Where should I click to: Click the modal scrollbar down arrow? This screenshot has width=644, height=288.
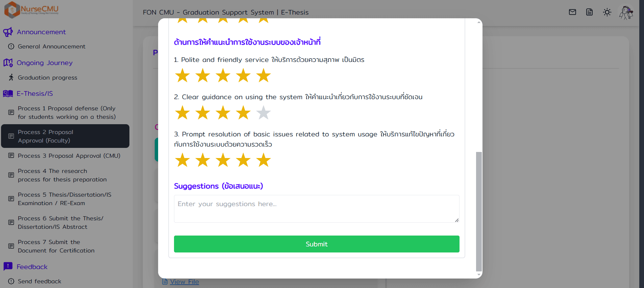[479, 275]
